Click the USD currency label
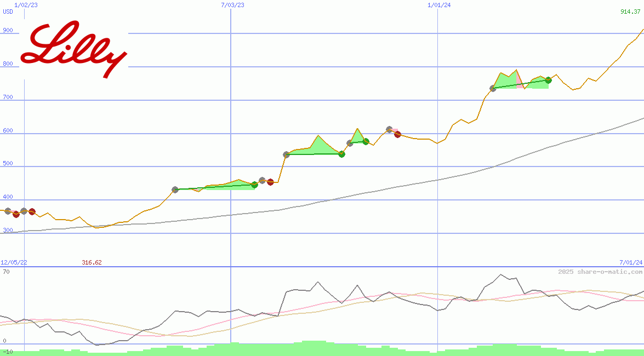Image resolution: width=644 pixels, height=356 pixels. pos(8,12)
